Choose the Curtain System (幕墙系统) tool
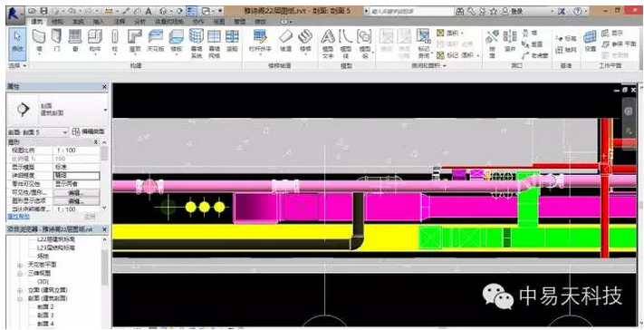This screenshot has height=330, width=644. (196, 44)
